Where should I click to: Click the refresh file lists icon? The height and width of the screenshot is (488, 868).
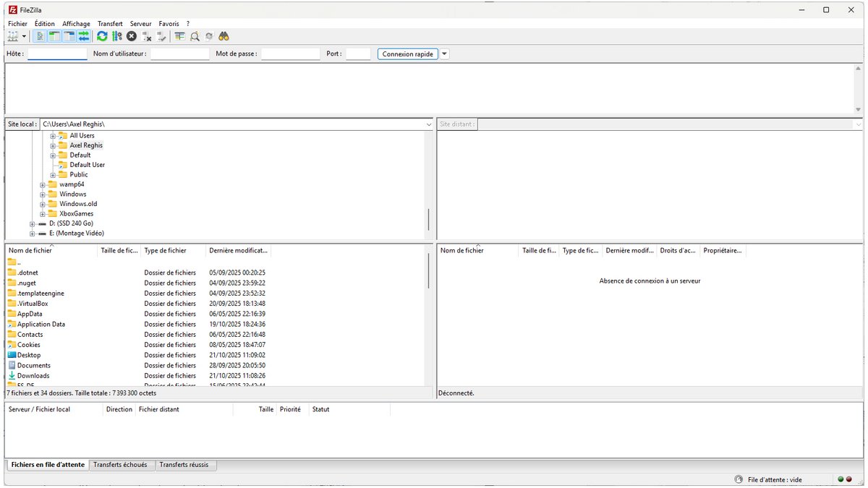[x=102, y=36]
